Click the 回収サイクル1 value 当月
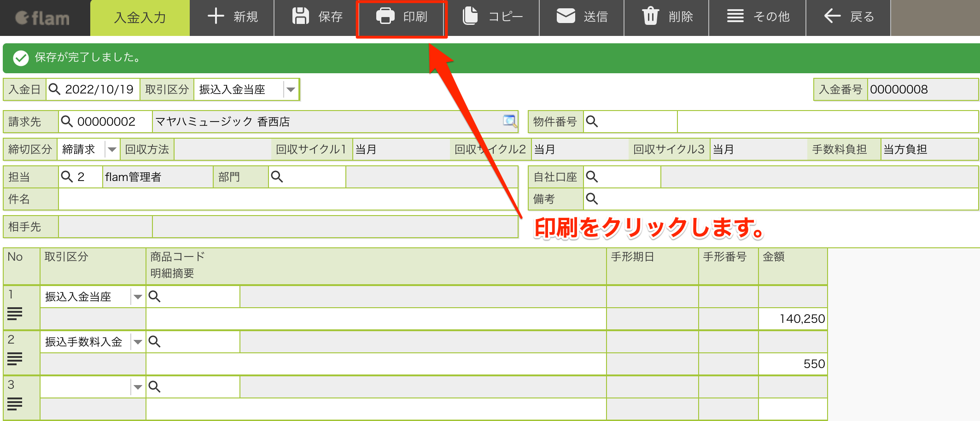The image size is (980, 421). pos(366,149)
